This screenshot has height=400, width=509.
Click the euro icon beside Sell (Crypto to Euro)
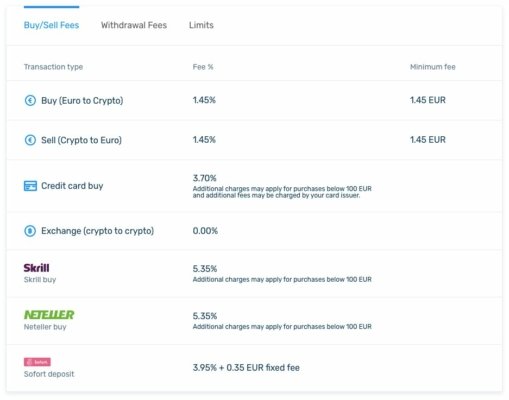coord(30,140)
